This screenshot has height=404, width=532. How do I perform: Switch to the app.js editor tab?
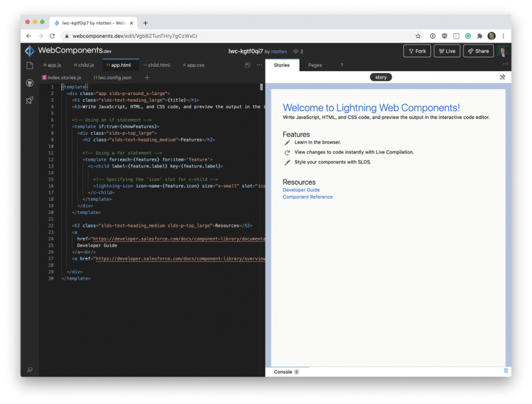[53, 65]
